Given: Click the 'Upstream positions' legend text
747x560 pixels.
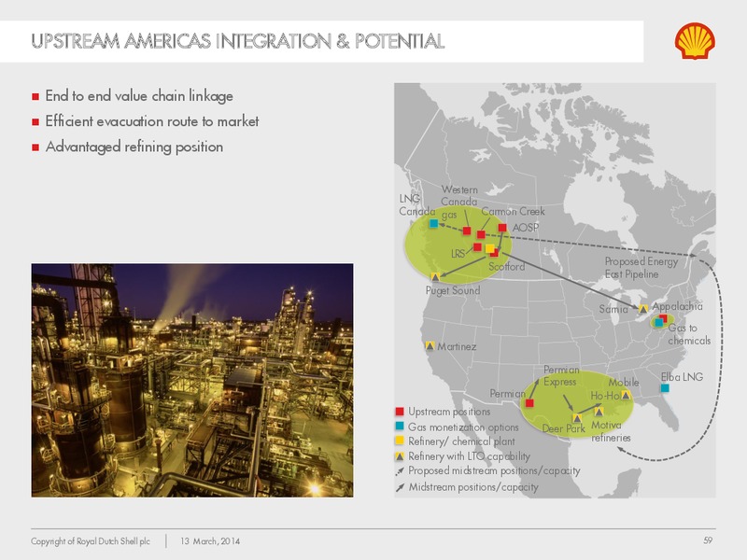Looking at the screenshot, I should click(449, 412).
